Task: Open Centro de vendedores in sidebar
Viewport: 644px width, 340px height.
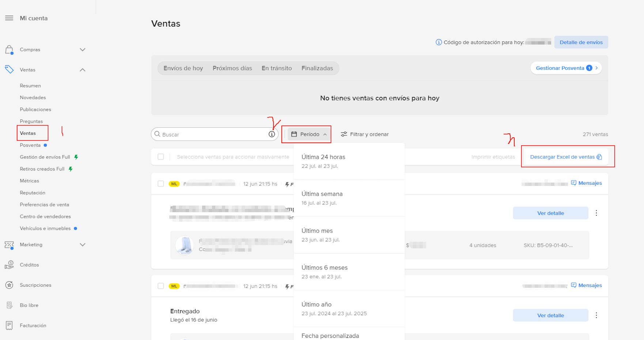Action: point(45,217)
